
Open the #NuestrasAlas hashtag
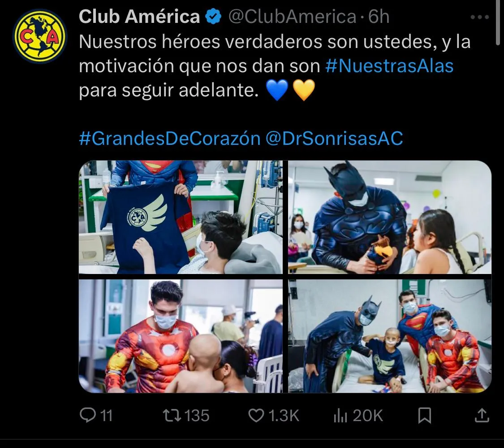[x=389, y=66]
